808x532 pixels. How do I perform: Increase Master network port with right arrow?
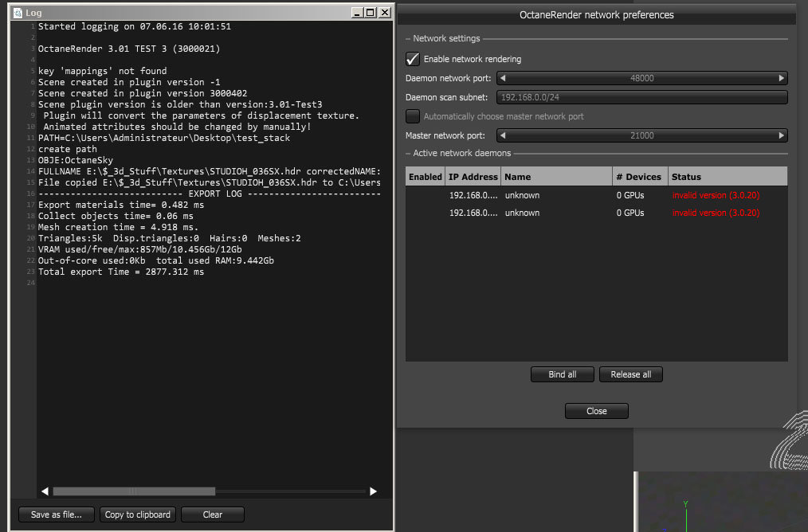pos(781,135)
